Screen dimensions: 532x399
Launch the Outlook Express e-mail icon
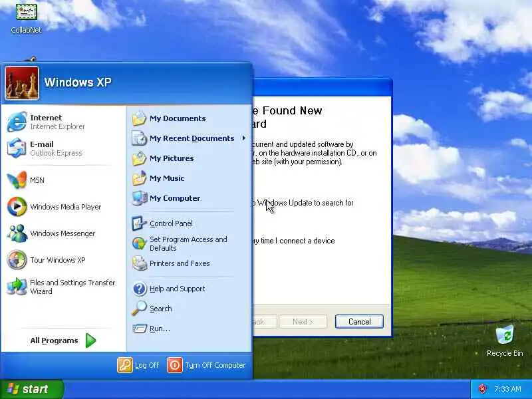click(17, 148)
